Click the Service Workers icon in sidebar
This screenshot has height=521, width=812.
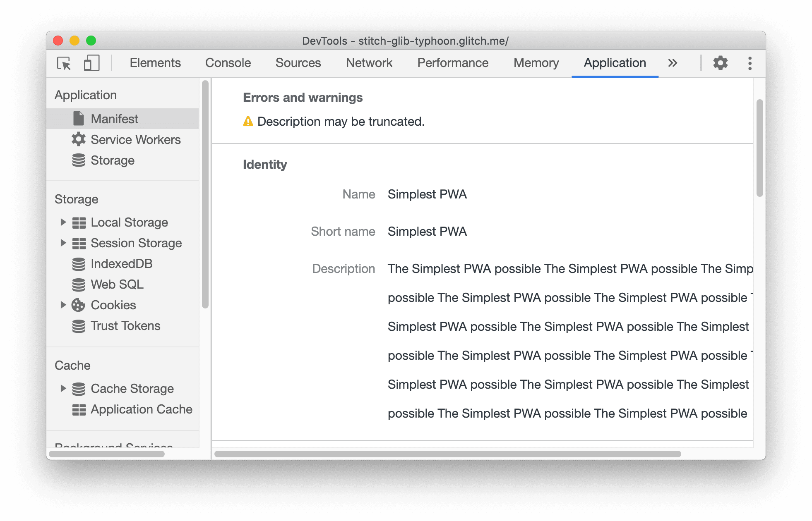pos(80,139)
